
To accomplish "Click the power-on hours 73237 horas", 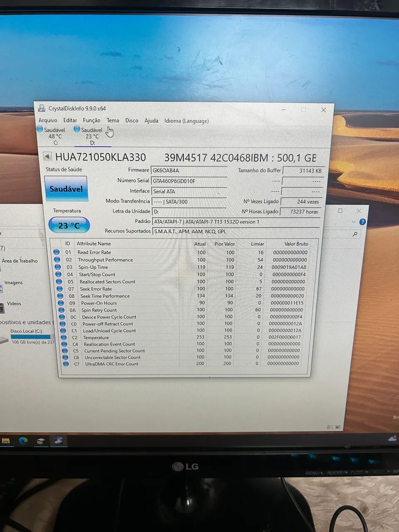I will coord(300,212).
